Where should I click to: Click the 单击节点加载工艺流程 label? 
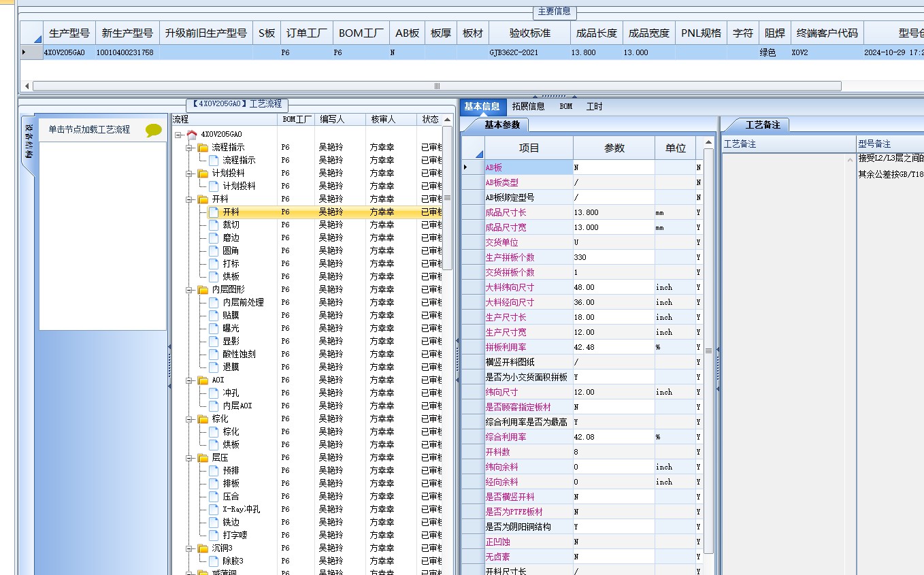pos(89,129)
